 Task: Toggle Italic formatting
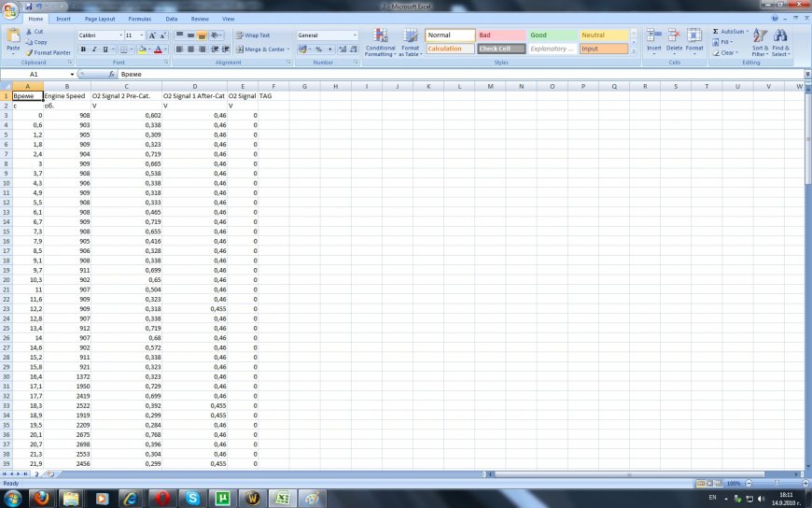pos(93,49)
